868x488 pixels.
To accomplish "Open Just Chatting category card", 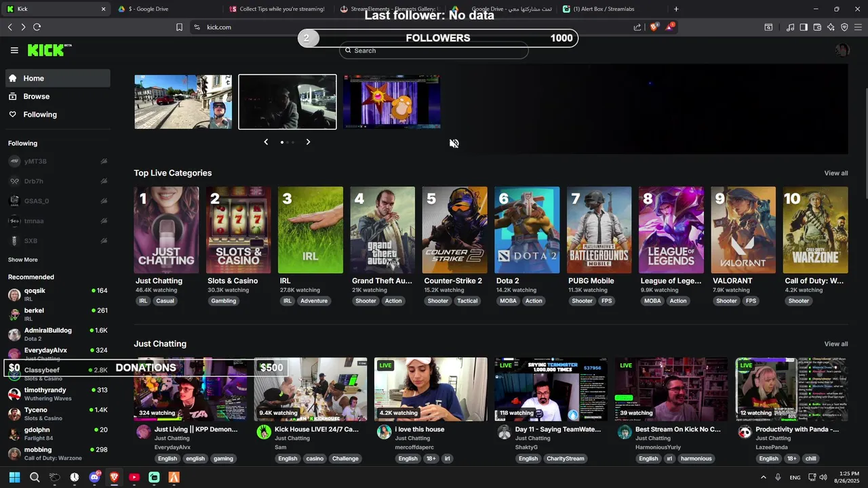I will coord(166,230).
